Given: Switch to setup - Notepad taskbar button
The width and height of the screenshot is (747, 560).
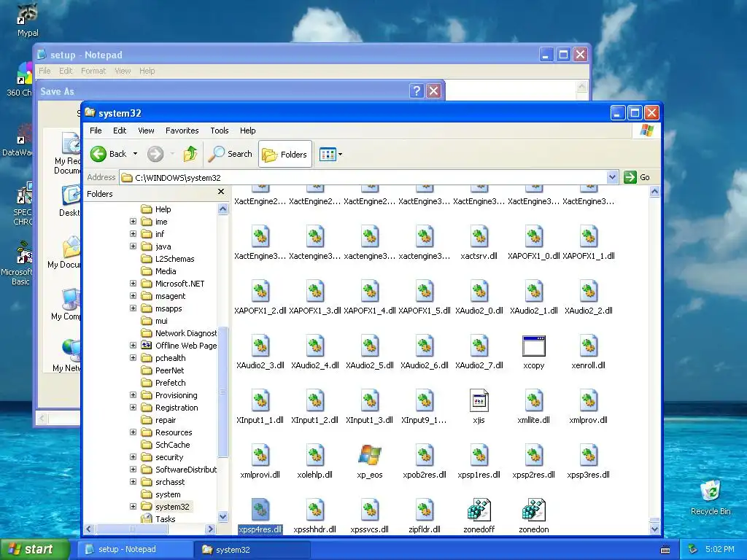Looking at the screenshot, I should pyautogui.click(x=135, y=549).
